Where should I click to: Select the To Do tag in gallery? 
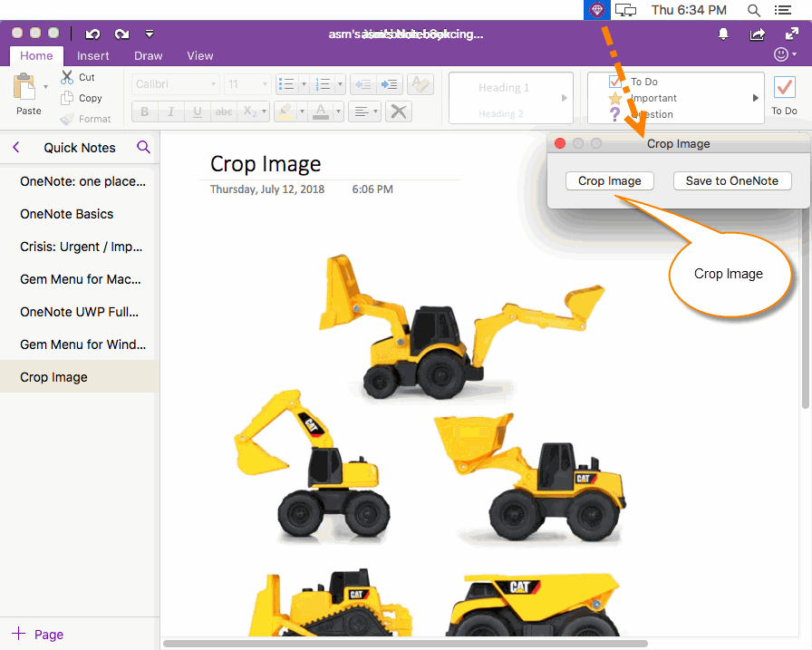(x=643, y=82)
